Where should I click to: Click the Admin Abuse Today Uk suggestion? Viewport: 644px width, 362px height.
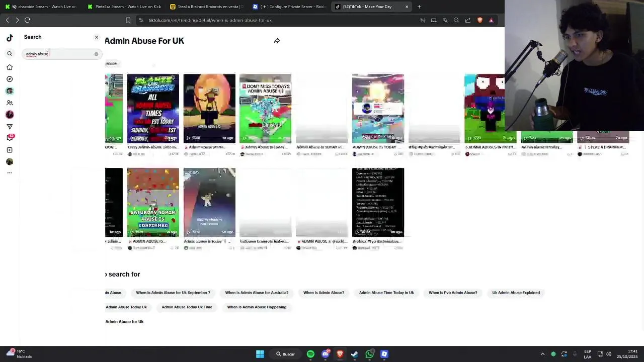click(126, 307)
